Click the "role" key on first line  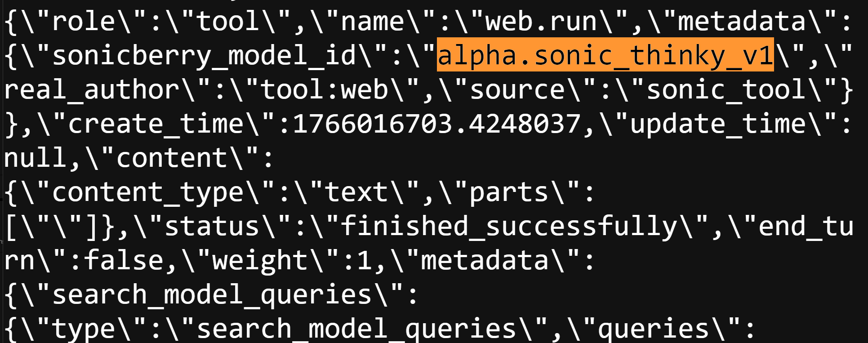click(84, 21)
